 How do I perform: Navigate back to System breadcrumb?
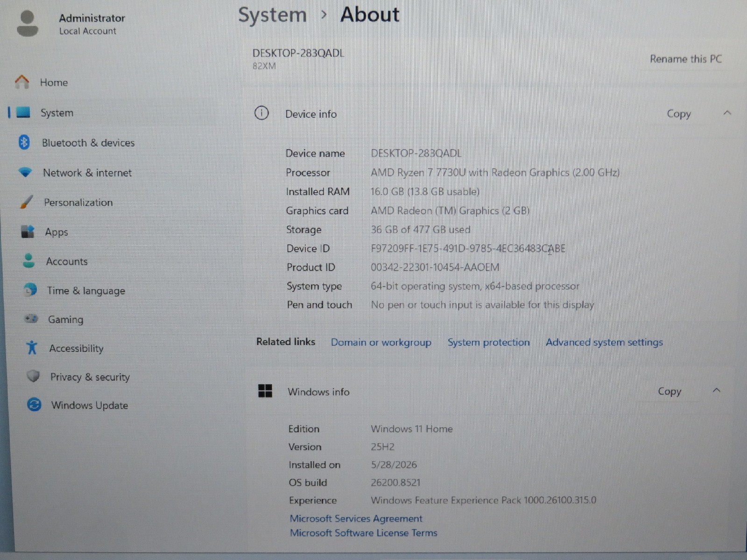coord(272,15)
